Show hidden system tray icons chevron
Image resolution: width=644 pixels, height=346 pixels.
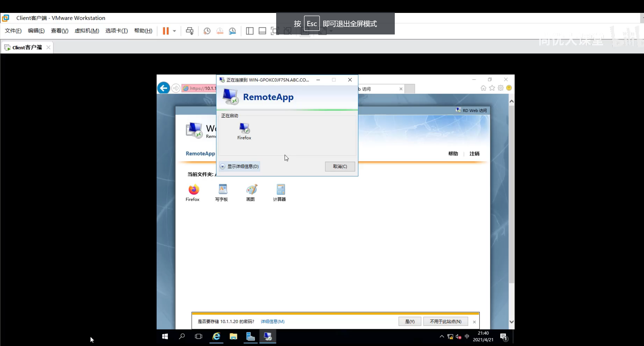(442, 336)
